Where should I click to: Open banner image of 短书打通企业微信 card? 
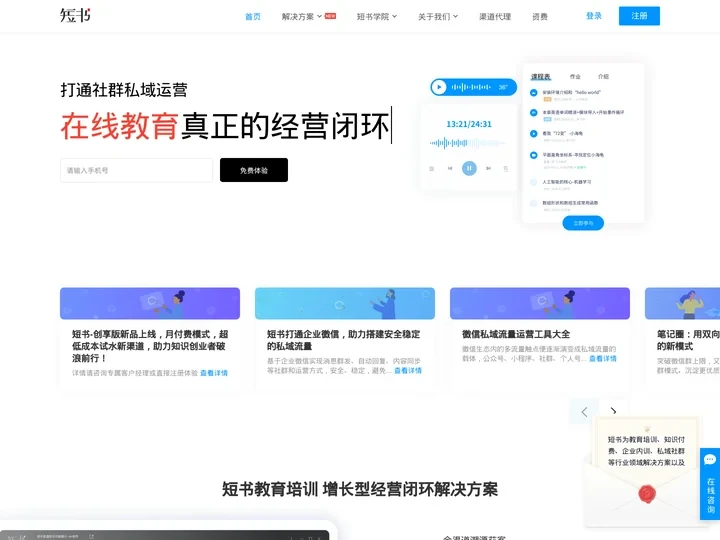345,304
